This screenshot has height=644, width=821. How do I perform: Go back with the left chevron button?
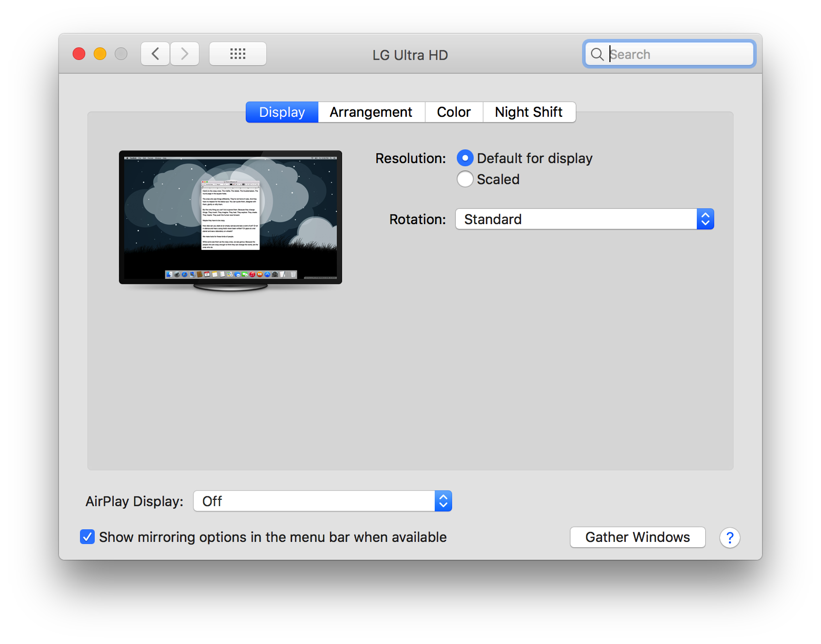155,54
